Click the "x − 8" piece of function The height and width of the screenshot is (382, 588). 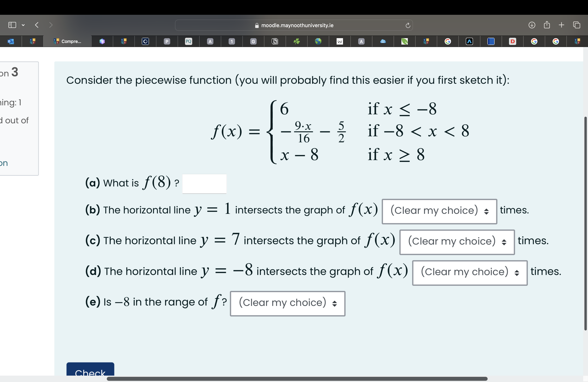coord(299,155)
